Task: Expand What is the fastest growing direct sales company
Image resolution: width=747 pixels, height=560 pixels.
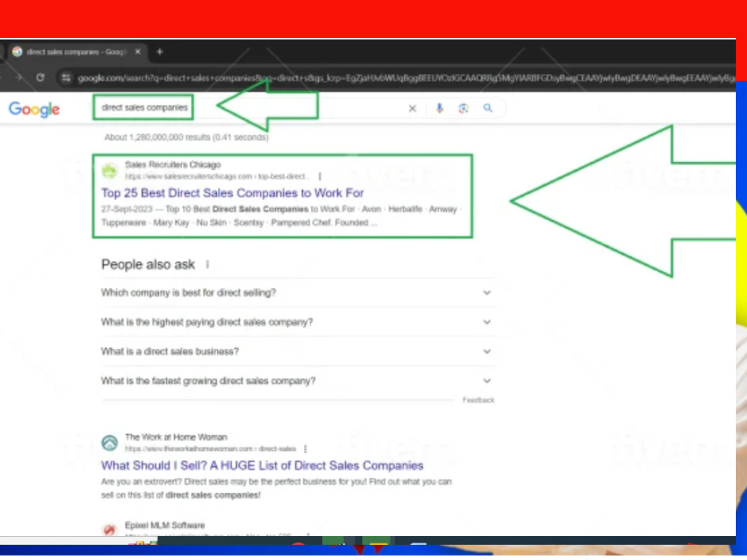Action: point(297,381)
